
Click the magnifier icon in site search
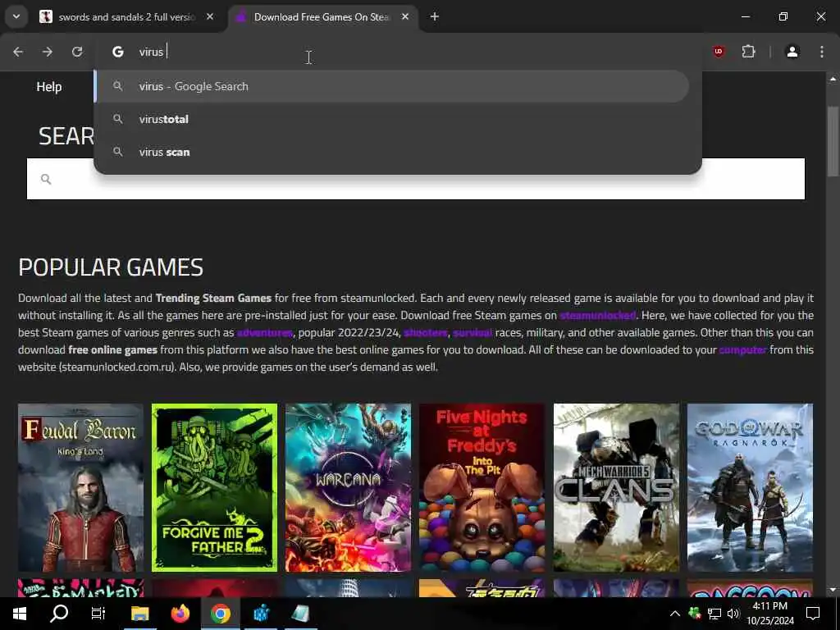tap(46, 180)
